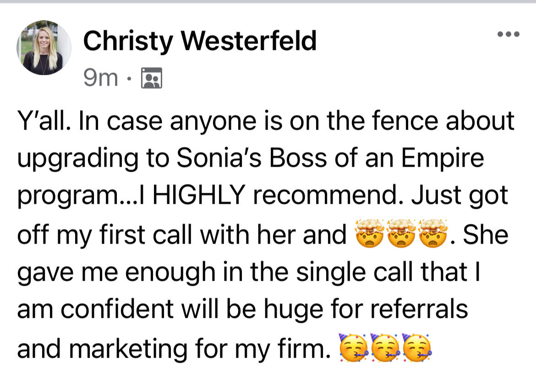Click the last exploding head emoji
The image size is (536, 392).
(433, 233)
